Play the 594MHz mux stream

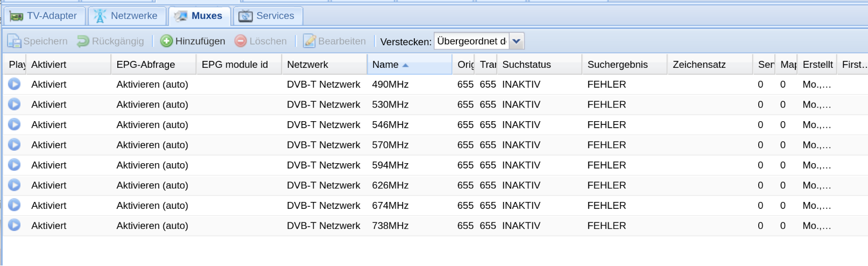tap(15, 165)
